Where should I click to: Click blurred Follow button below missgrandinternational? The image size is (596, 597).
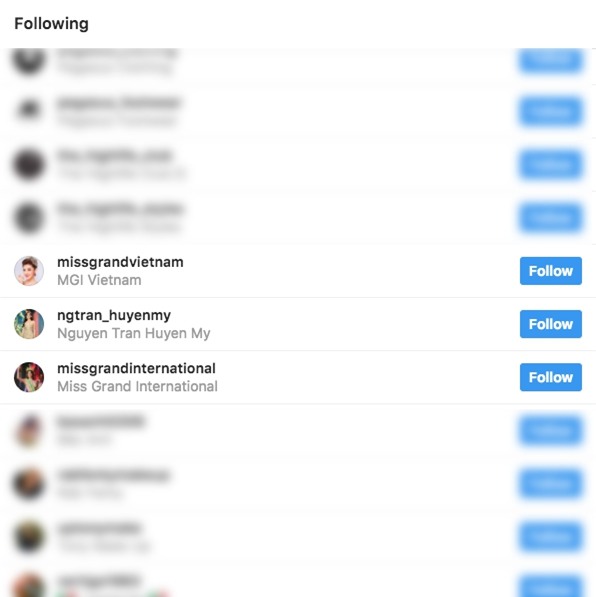[551, 431]
